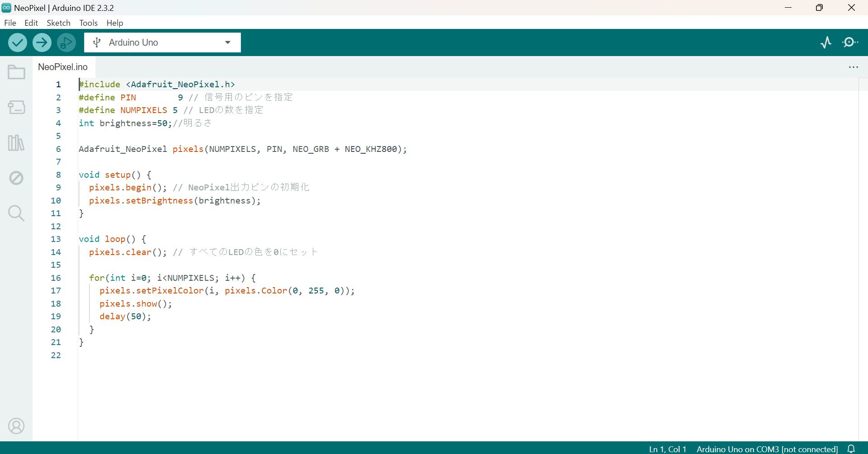The image size is (868, 454).
Task: Open the Sketchbook folder panel
Action: (16, 72)
